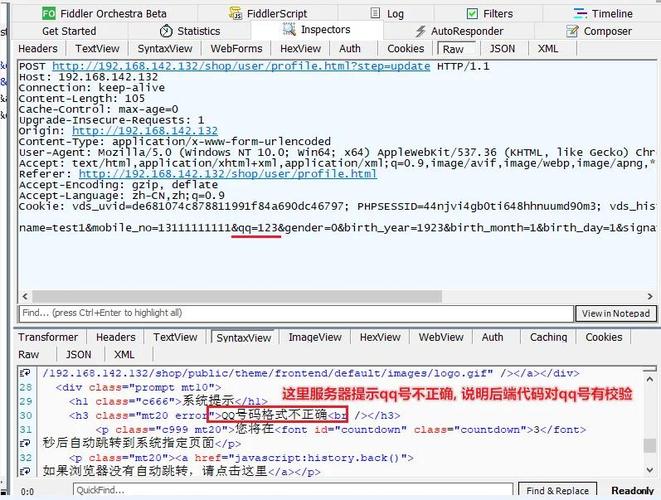The height and width of the screenshot is (500, 661).
Task: Open response Caching tab
Action: pyautogui.click(x=548, y=337)
